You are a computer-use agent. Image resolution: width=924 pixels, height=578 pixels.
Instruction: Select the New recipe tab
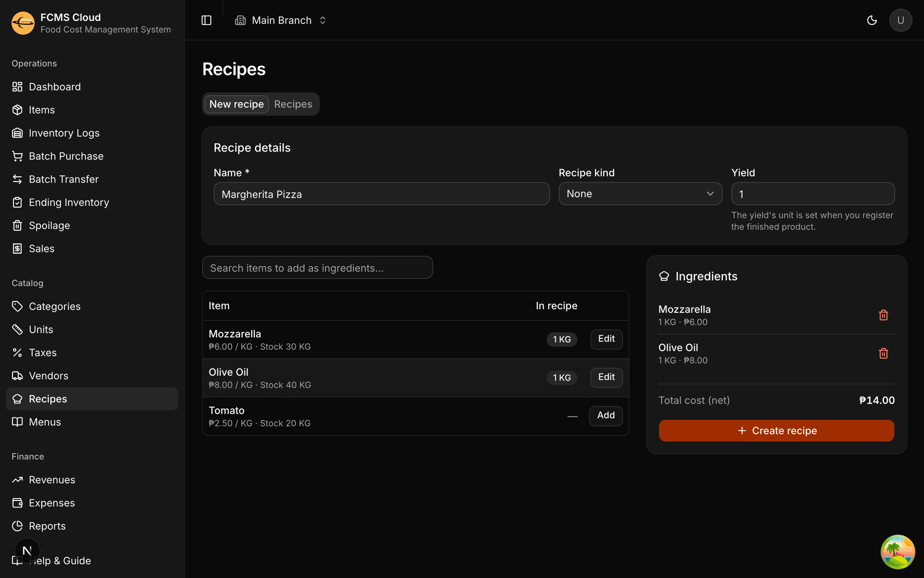236,104
